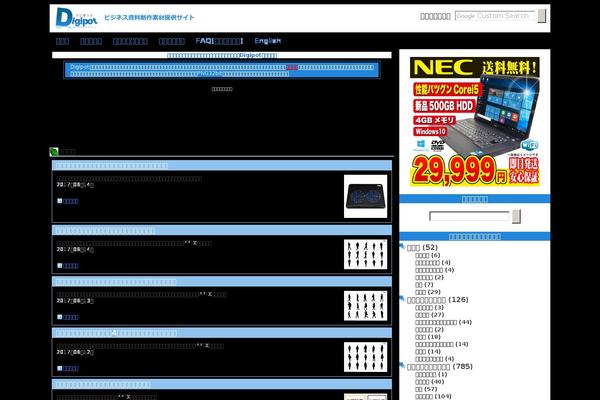
Task: Click the pin icon beside category (126)
Action: pyautogui.click(x=402, y=299)
